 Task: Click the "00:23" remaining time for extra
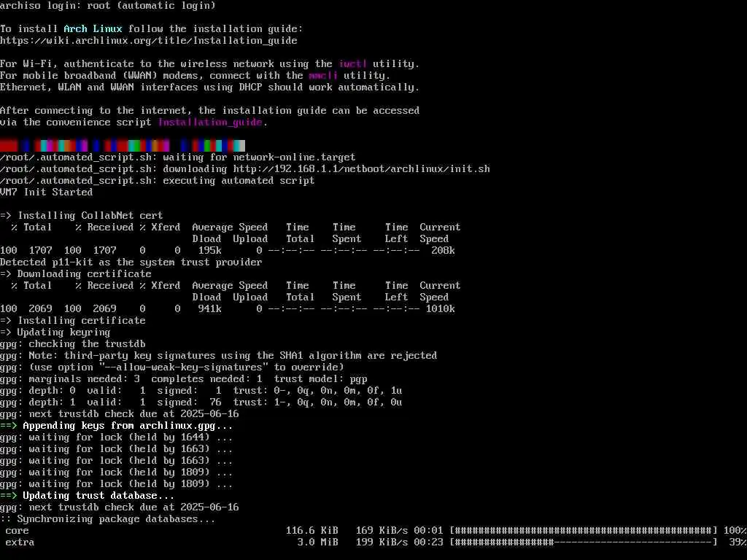pos(428,542)
